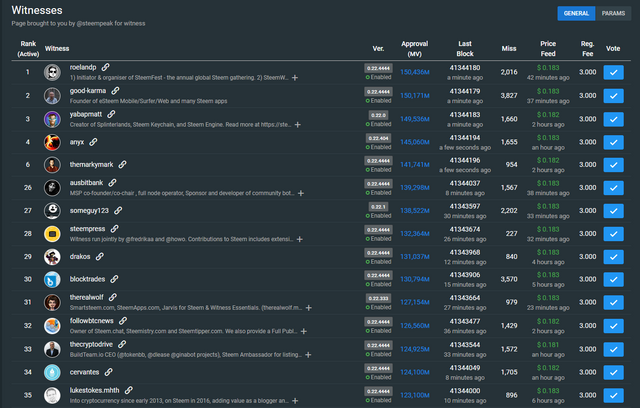This screenshot has width=640, height=408.
Task: Click anyx's flame avatar picture
Action: [52, 142]
